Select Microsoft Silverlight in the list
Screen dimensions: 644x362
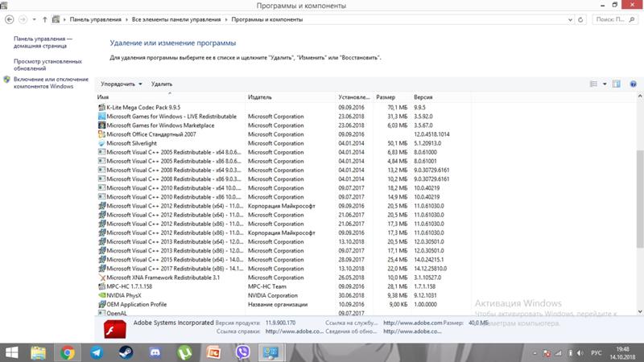(131, 143)
